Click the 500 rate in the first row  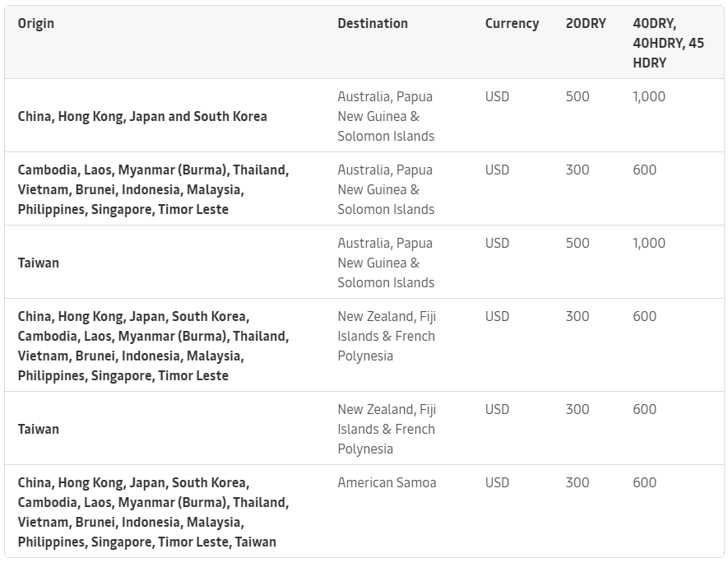tap(577, 96)
